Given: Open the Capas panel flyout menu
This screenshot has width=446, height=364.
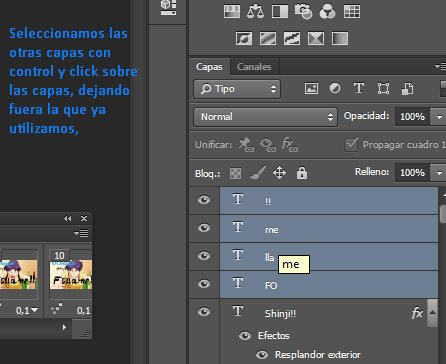Looking at the screenshot, I should coord(440,66).
